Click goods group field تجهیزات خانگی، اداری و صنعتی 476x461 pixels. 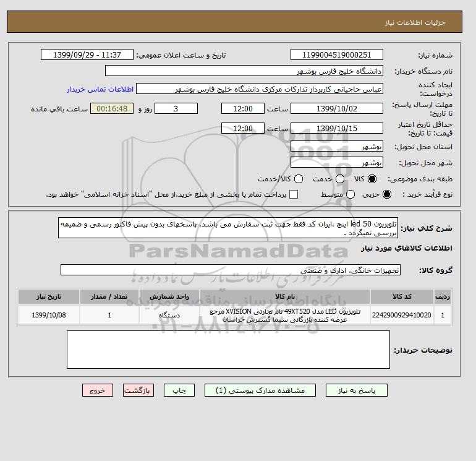coord(231,270)
